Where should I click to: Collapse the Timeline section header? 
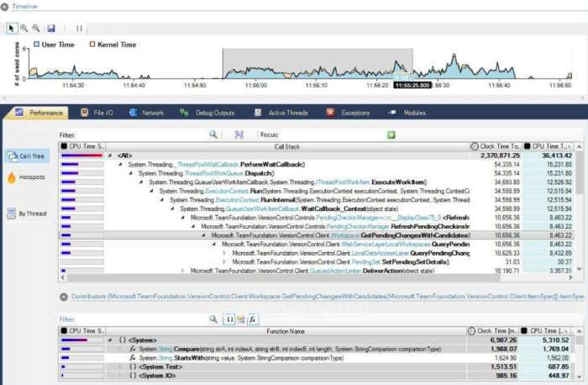click(x=4, y=7)
